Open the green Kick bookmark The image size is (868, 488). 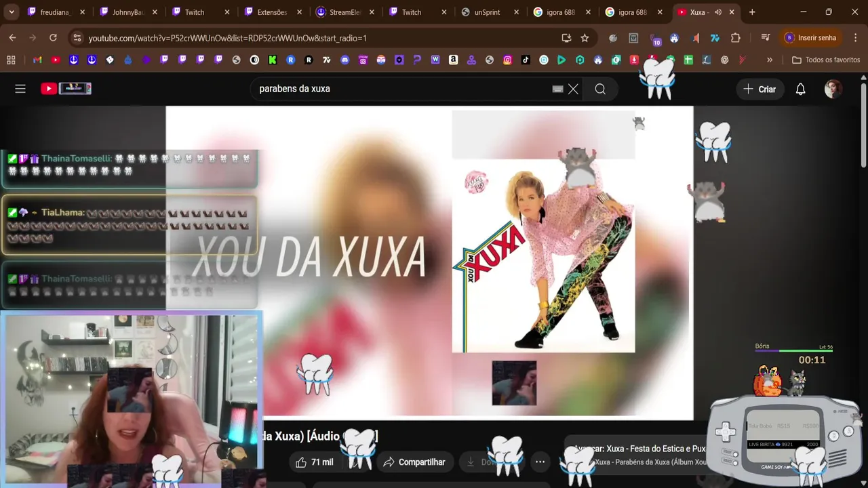(273, 60)
